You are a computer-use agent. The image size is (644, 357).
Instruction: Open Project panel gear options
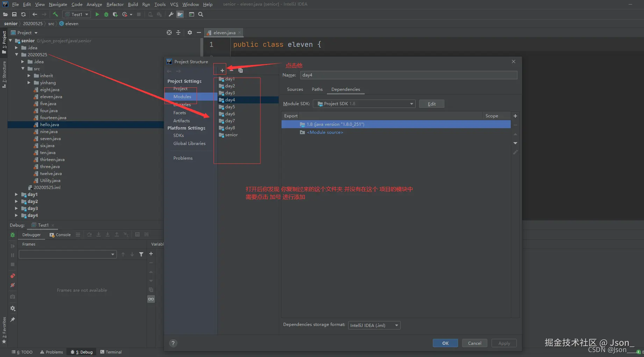click(x=190, y=32)
